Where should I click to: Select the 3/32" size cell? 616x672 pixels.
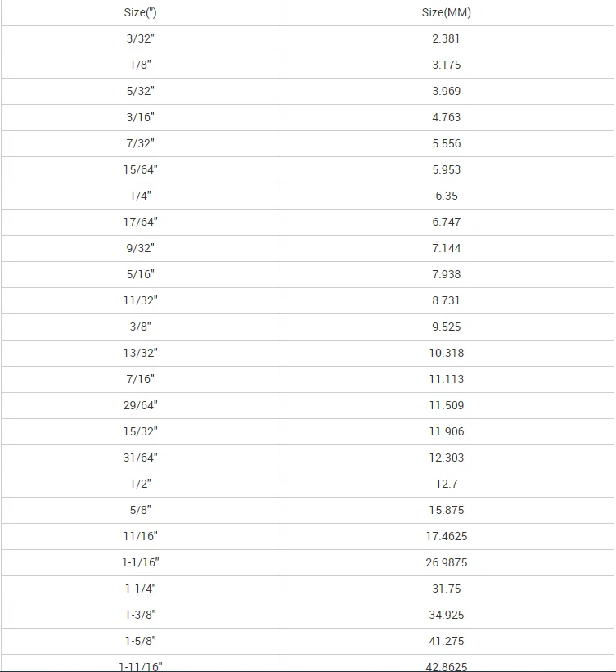[140, 38]
